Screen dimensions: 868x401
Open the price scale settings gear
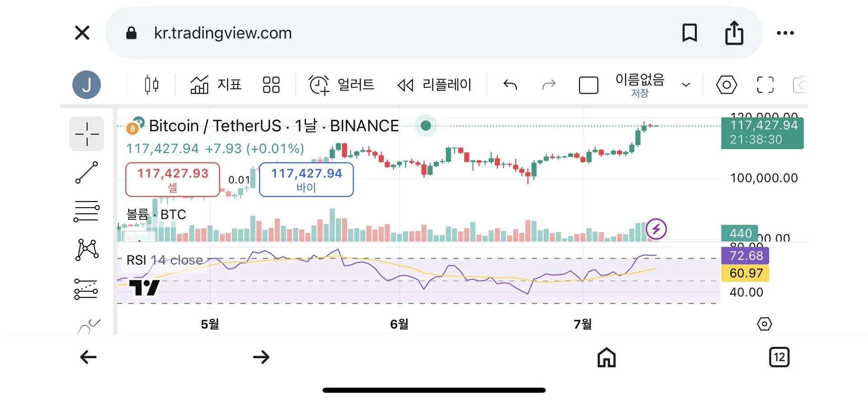764,324
